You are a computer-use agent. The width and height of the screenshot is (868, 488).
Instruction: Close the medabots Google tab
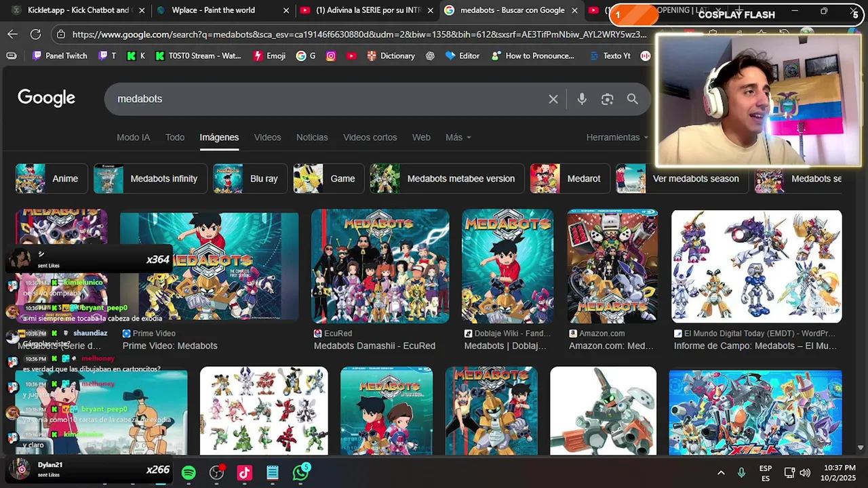pos(575,10)
